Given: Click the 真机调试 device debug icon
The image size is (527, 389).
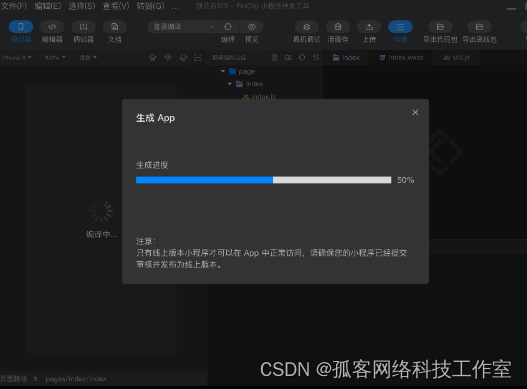Looking at the screenshot, I should point(307,27).
